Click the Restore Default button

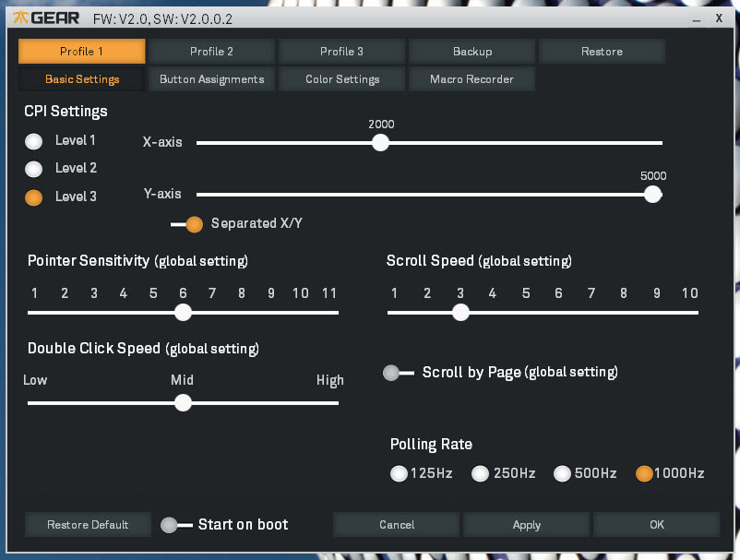[88, 525]
